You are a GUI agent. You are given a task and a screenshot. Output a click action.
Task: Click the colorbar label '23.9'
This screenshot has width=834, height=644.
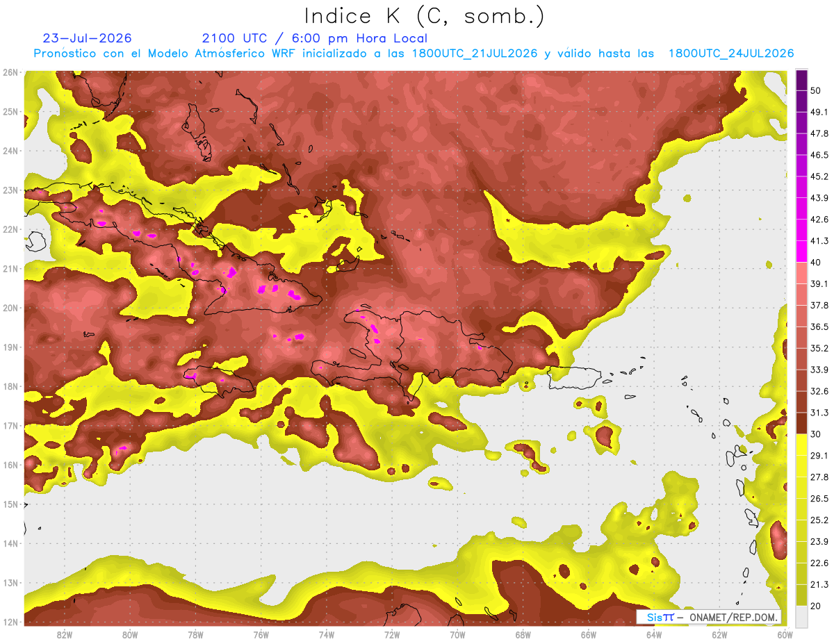(x=819, y=541)
